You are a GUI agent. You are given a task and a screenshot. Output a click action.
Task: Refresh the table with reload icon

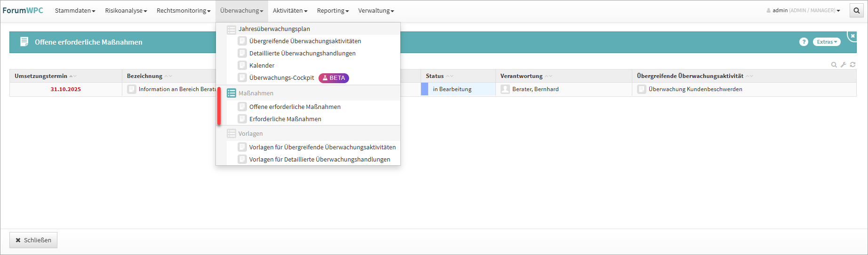click(x=852, y=65)
